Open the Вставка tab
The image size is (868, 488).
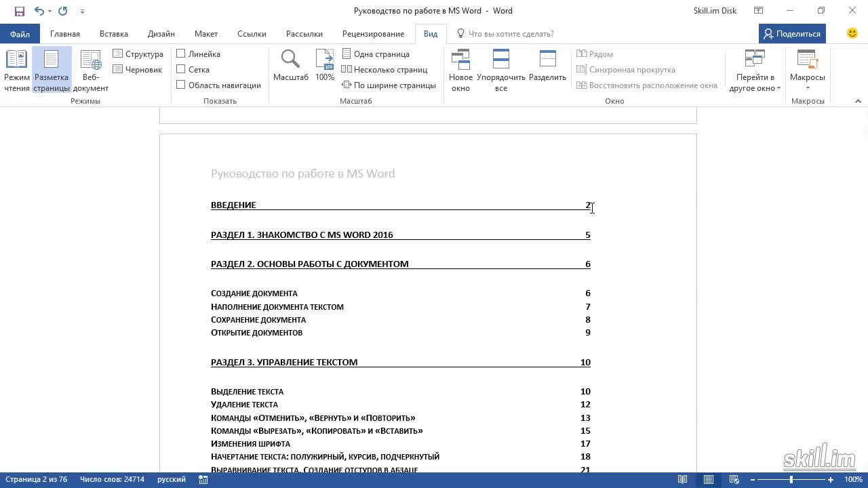click(114, 34)
